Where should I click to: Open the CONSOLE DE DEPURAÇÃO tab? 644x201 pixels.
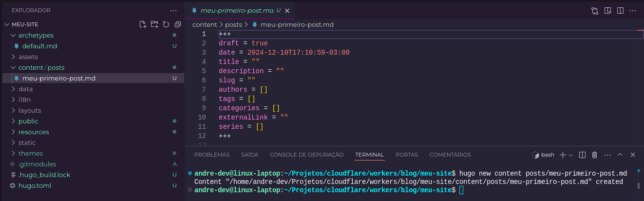[306, 155]
